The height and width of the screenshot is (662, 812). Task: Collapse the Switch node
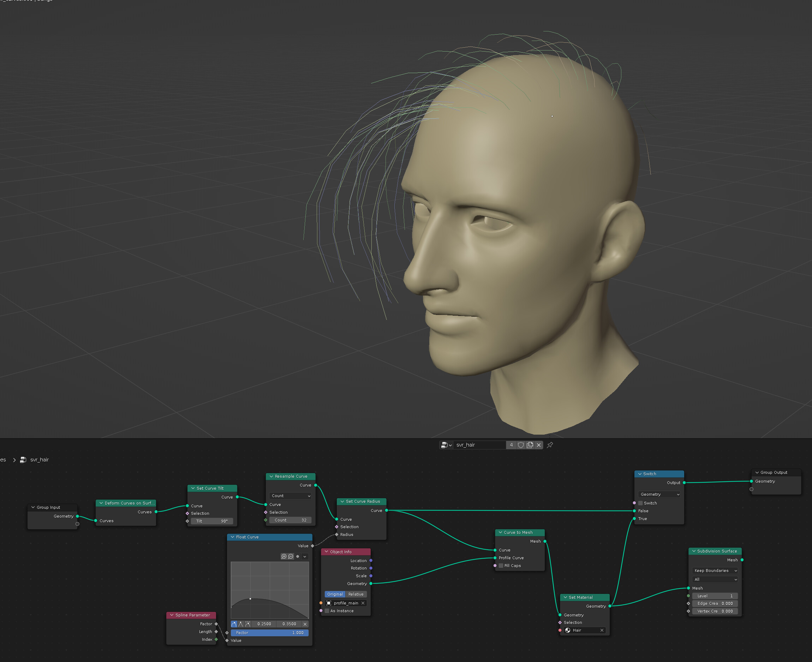(x=639, y=474)
